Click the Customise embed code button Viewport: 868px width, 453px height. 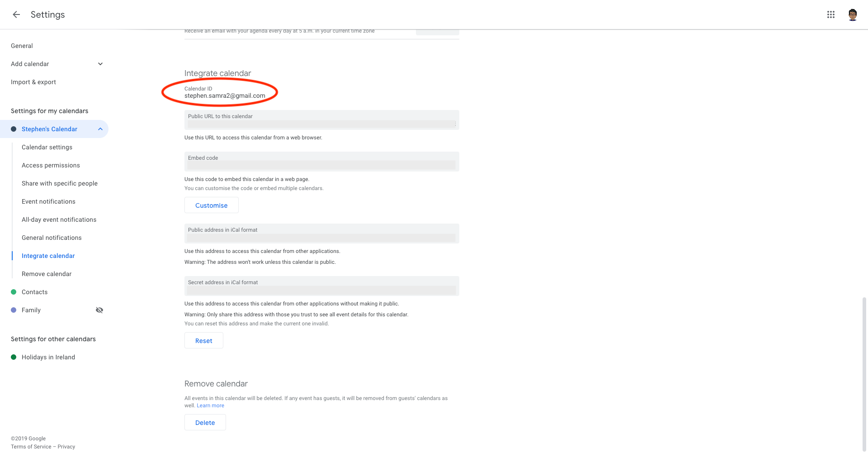tap(211, 205)
